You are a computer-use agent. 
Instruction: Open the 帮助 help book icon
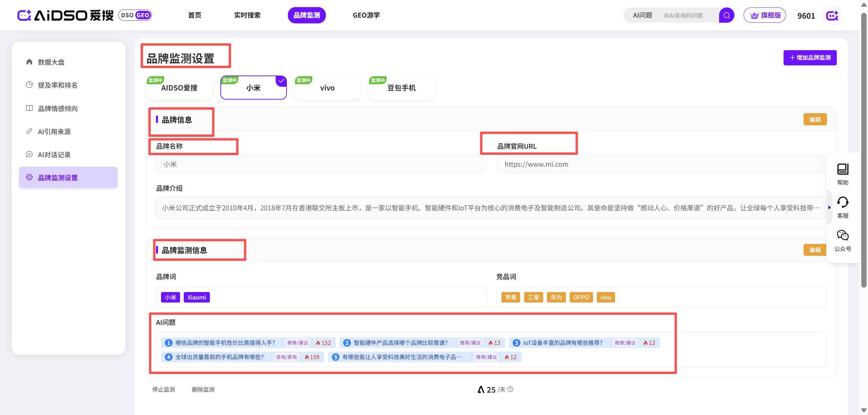[x=843, y=169]
